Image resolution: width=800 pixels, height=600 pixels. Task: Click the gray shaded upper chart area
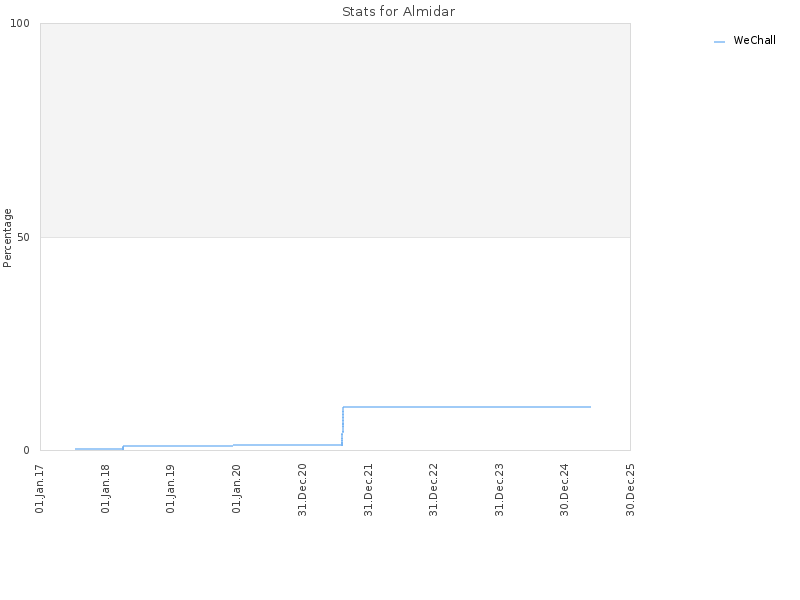pos(335,130)
